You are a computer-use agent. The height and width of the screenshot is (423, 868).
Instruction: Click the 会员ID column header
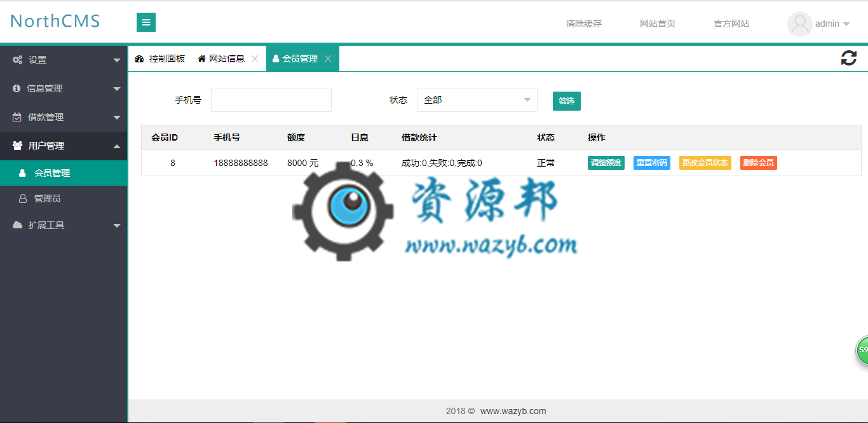(x=165, y=137)
